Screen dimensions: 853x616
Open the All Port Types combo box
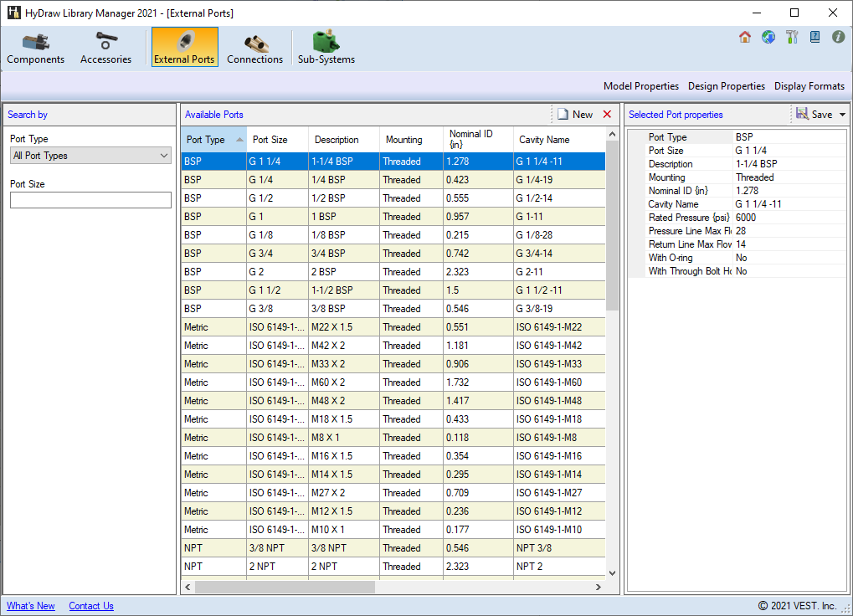[x=91, y=156]
